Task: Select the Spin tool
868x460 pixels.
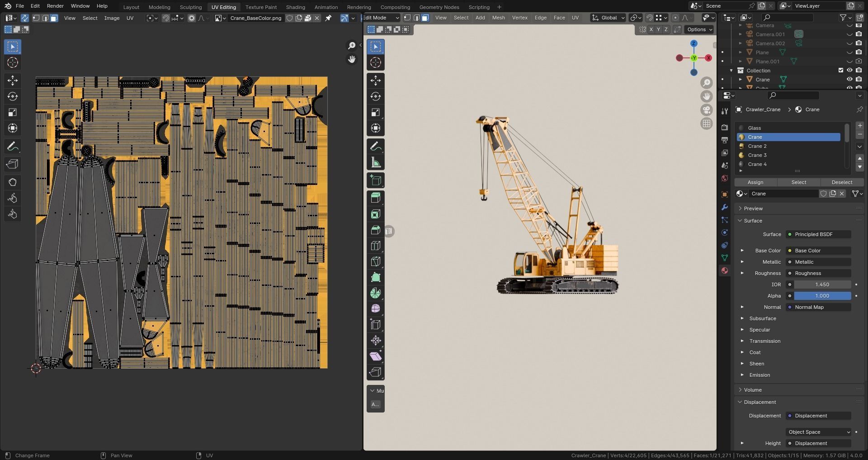Action: point(376,293)
